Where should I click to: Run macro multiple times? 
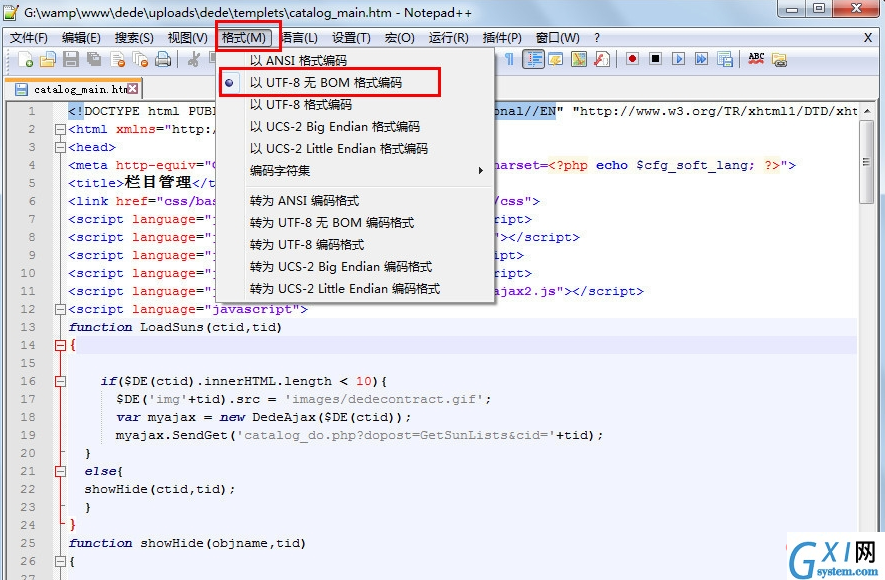coord(702,59)
